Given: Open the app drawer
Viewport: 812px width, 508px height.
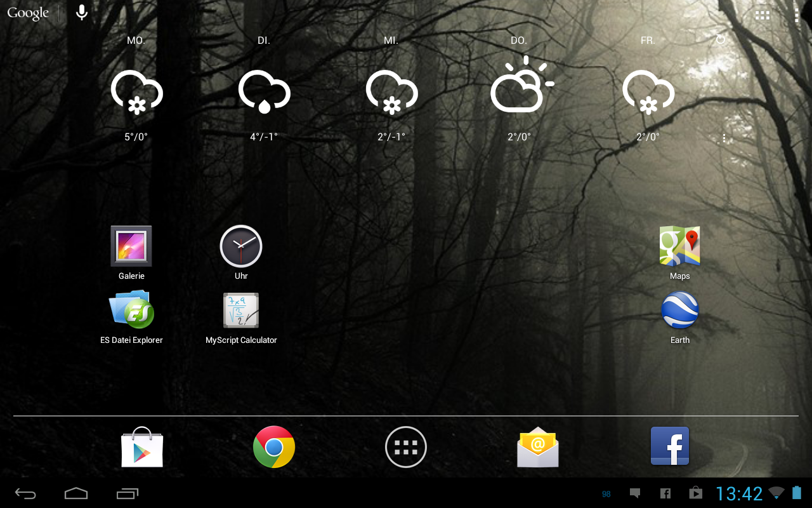Looking at the screenshot, I should click(406, 447).
